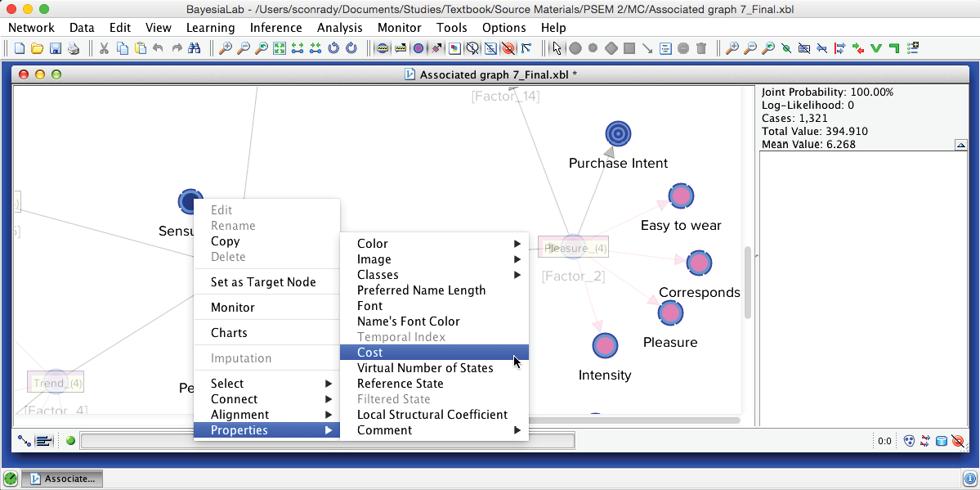Select the diamond-shaped node creation tool
This screenshot has height=490, width=980.
(611, 48)
